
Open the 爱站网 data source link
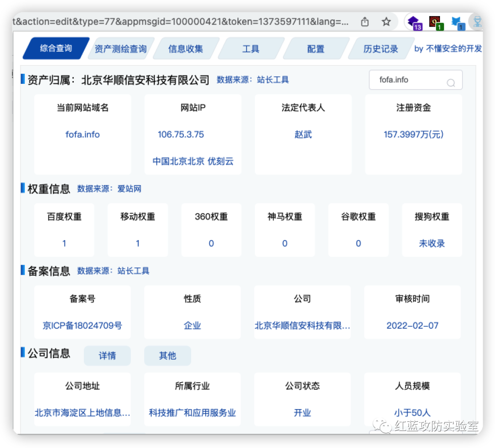pos(129,189)
